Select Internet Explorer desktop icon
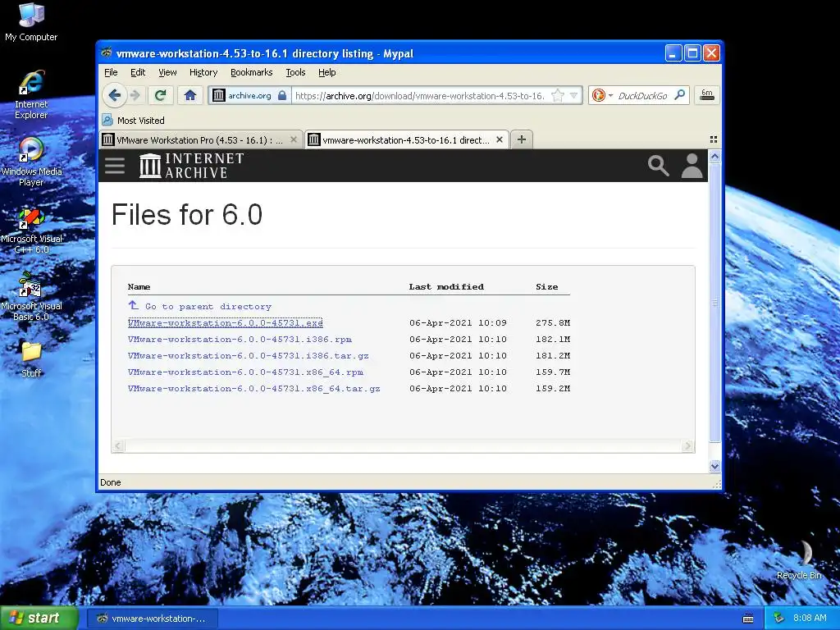Viewport: 840px width, 630px height. [31, 95]
